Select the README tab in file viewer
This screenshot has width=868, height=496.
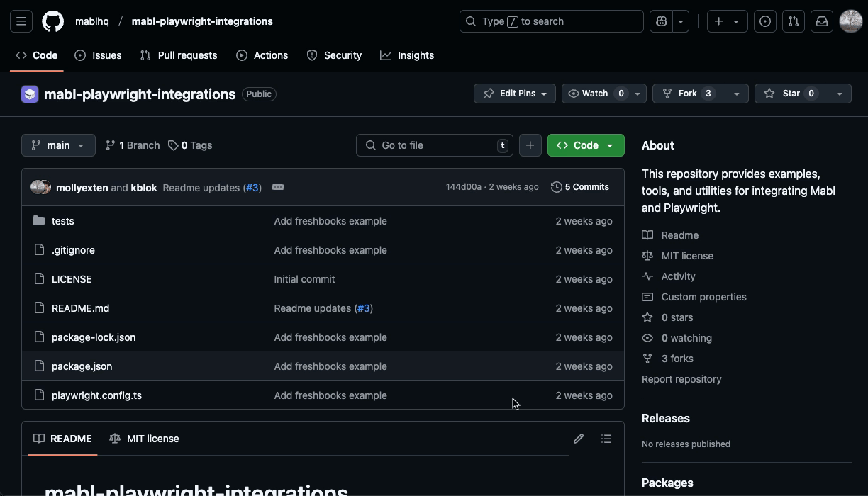tap(62, 439)
